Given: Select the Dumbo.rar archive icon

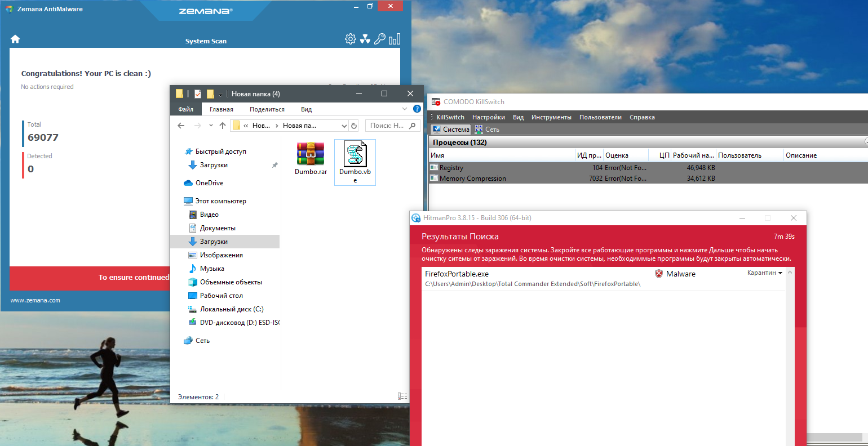Looking at the screenshot, I should click(311, 154).
